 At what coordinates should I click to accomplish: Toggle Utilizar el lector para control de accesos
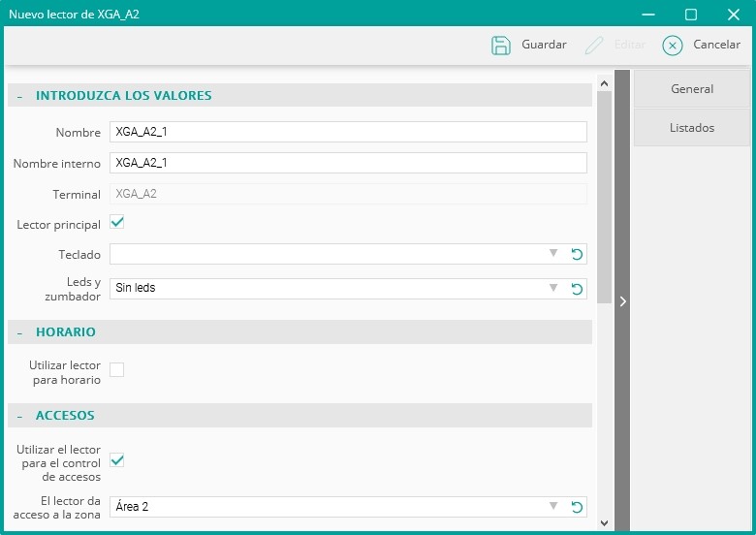point(116,459)
